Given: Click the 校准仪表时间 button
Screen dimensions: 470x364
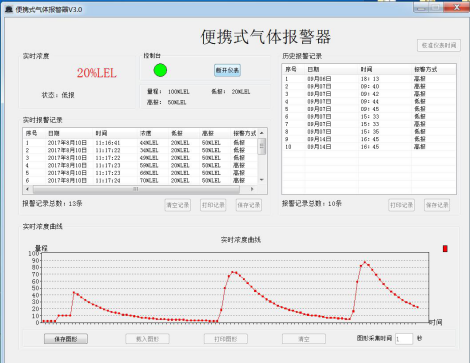Looking at the screenshot, I should (439, 45).
